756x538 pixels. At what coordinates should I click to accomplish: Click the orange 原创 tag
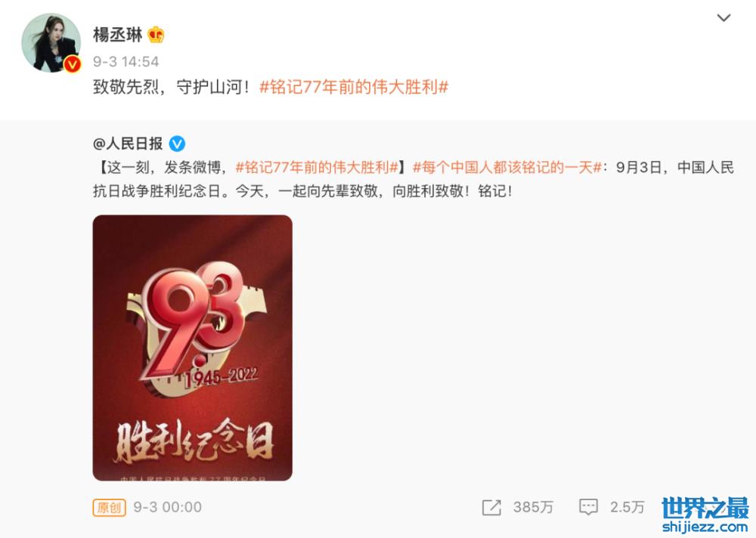(110, 507)
